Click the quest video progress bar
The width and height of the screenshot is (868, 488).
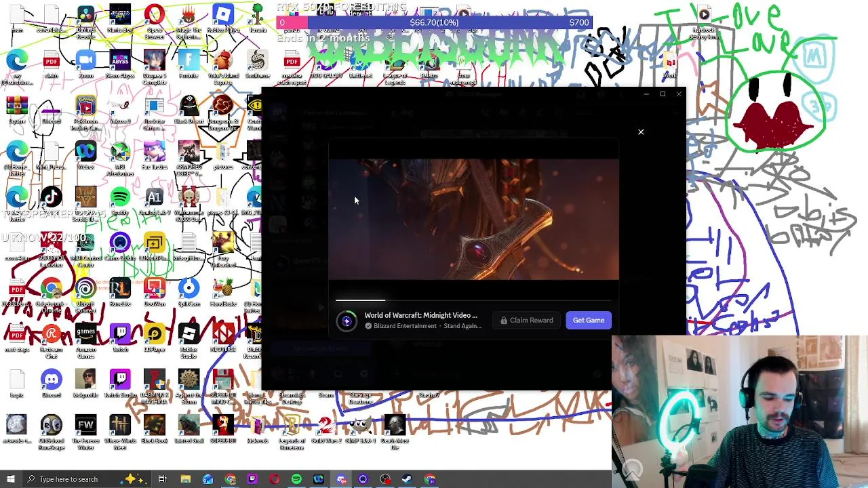[x=473, y=300]
